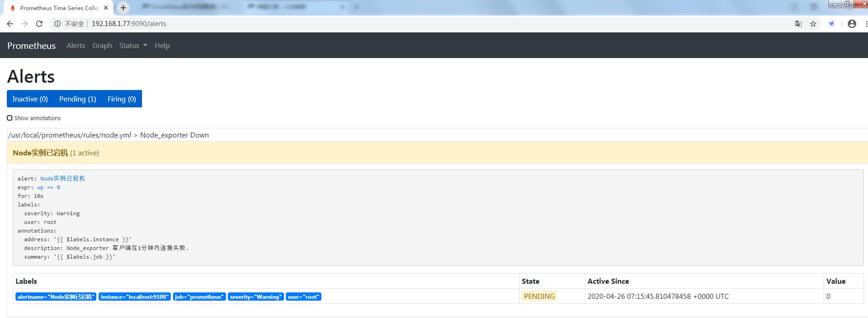Click the browser forward arrow
The image size is (868, 318).
coord(25,24)
